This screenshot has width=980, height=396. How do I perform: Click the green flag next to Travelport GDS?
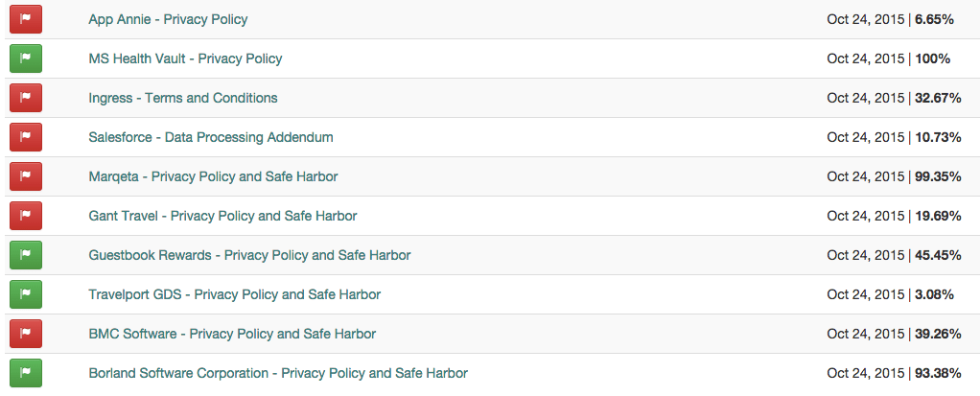[26, 294]
